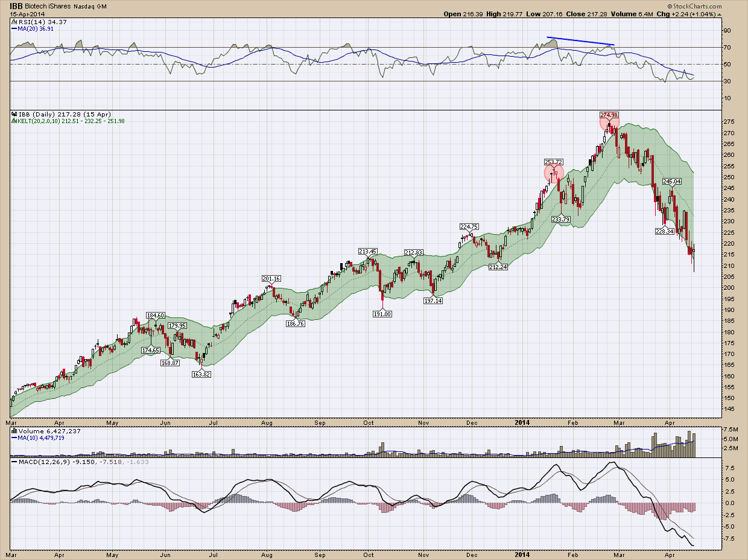Click the 197.14 low label
This screenshot has width=748, height=560.
tap(433, 301)
